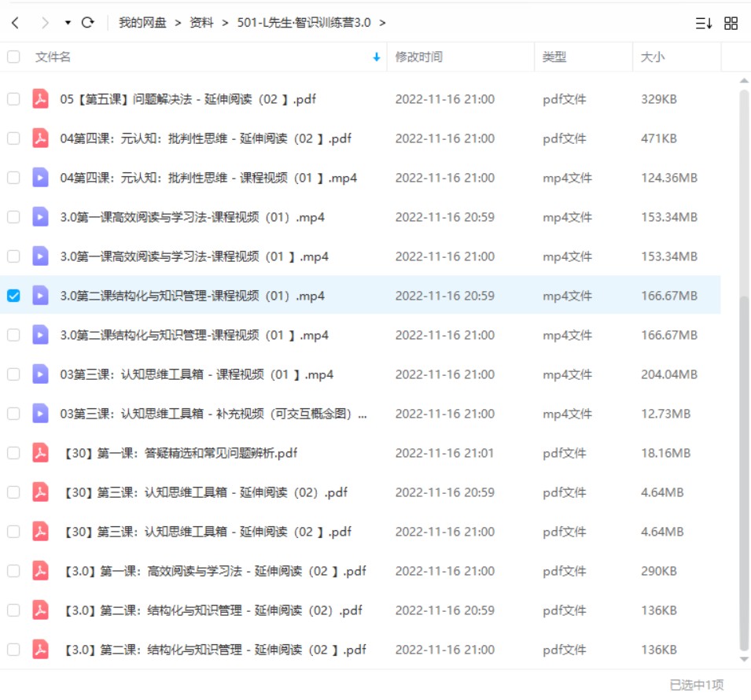Check the box for 【3.0】第一课 延伸阅读 pdf
The width and height of the screenshot is (751, 700).
click(13, 571)
